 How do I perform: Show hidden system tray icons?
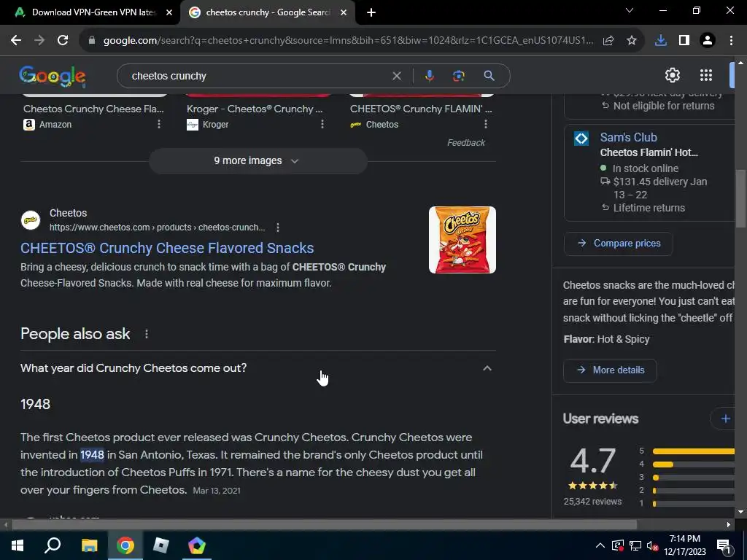coord(600,545)
